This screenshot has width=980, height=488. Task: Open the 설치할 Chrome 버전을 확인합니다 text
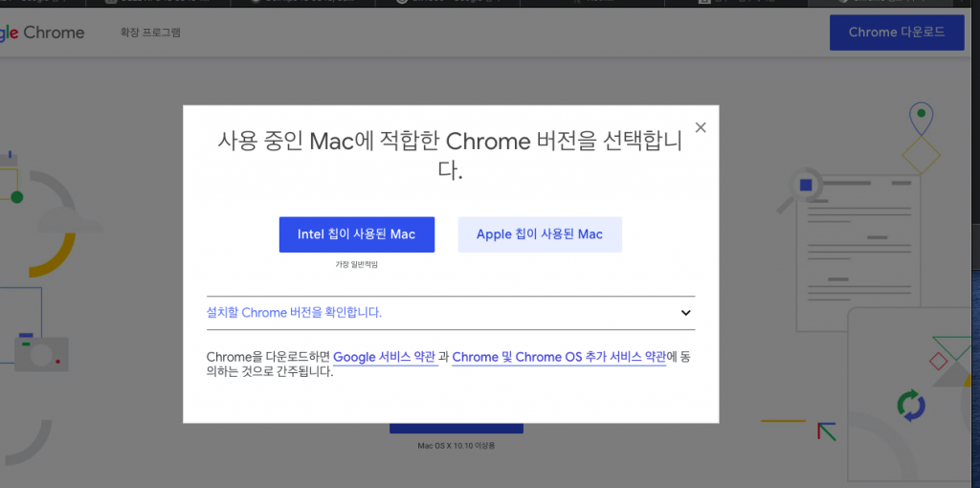tap(295, 313)
